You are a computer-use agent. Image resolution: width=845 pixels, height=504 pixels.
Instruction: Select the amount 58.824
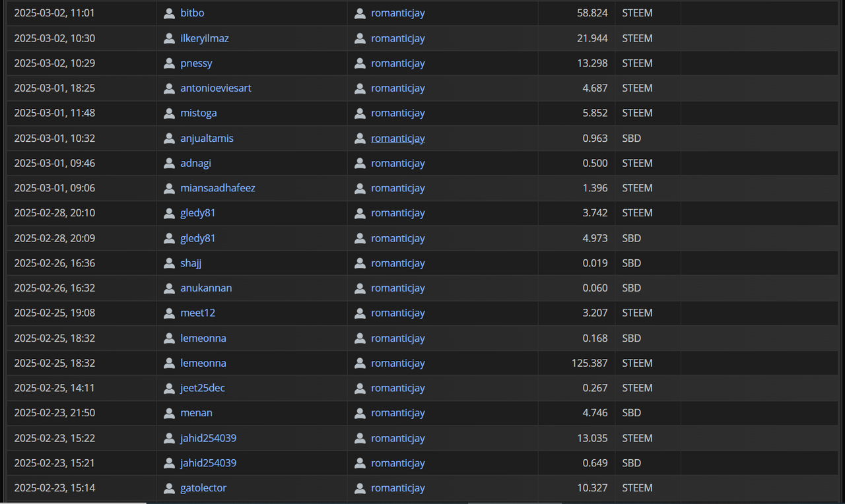pos(592,13)
